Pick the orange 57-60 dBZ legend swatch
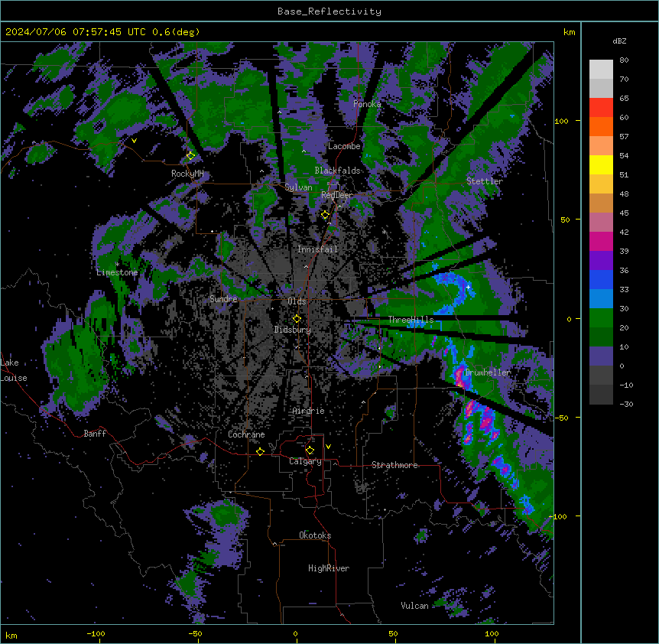This screenshot has height=644, width=659. 601,126
